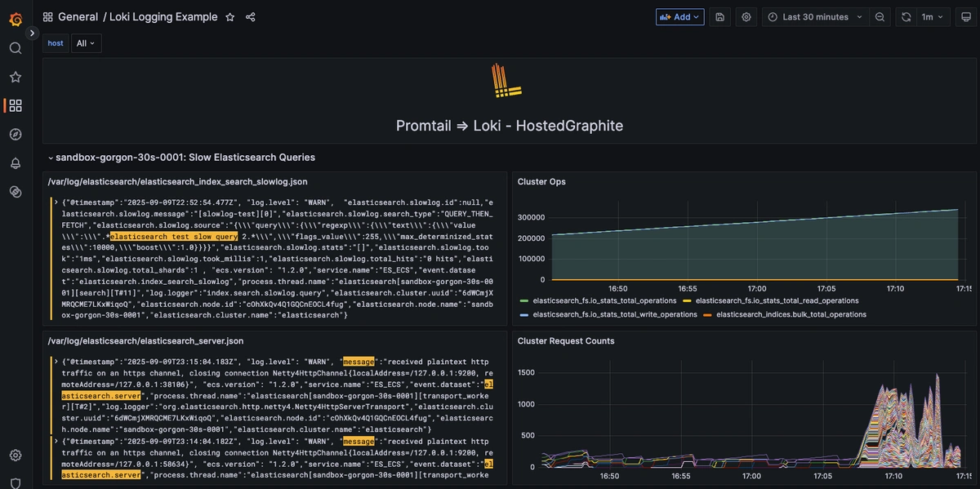980x489 pixels.
Task: Open starred dashboards in sidebar
Action: (x=16, y=77)
